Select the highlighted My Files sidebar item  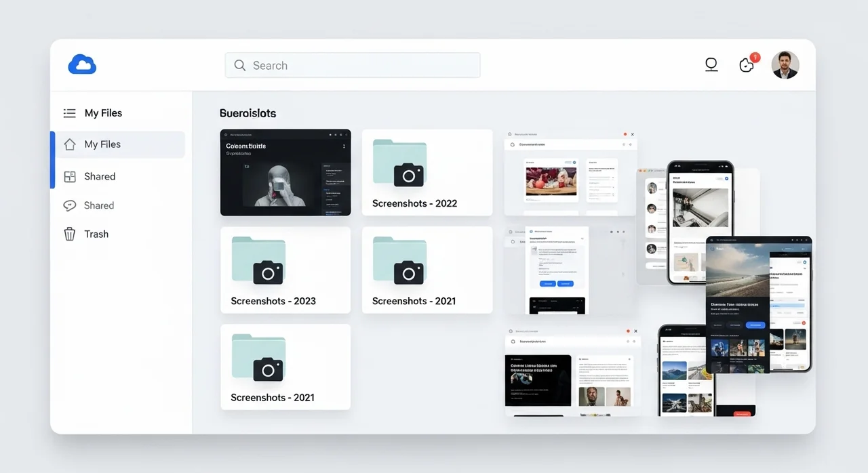pyautogui.click(x=119, y=144)
